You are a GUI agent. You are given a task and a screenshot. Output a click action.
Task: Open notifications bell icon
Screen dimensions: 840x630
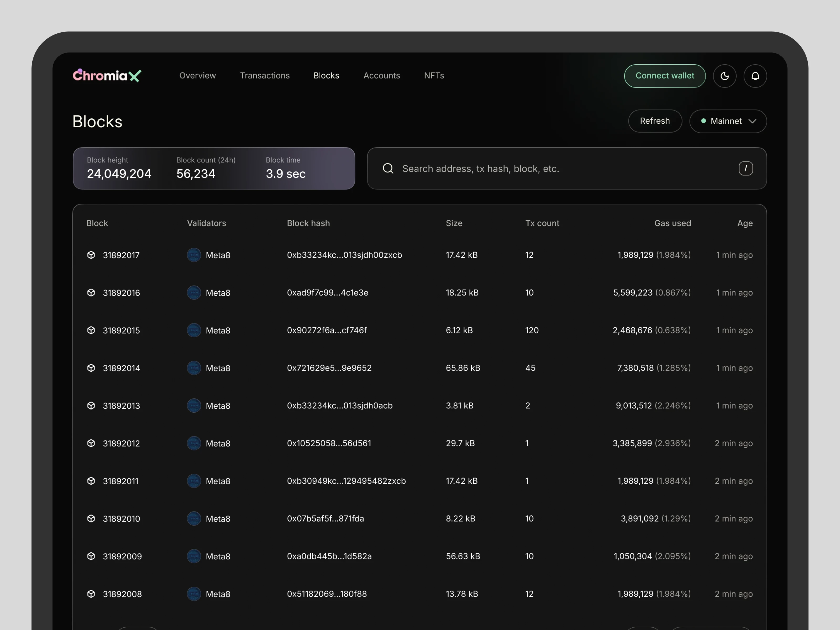pos(755,76)
